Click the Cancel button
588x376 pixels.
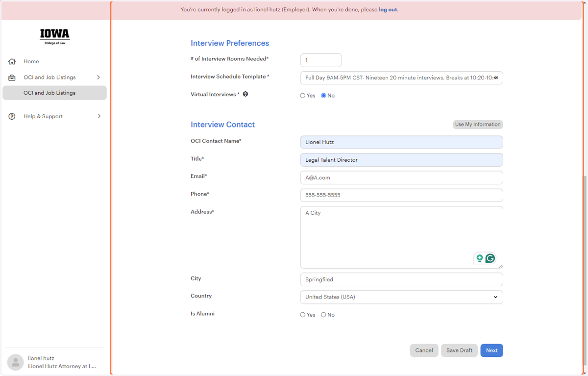(424, 351)
